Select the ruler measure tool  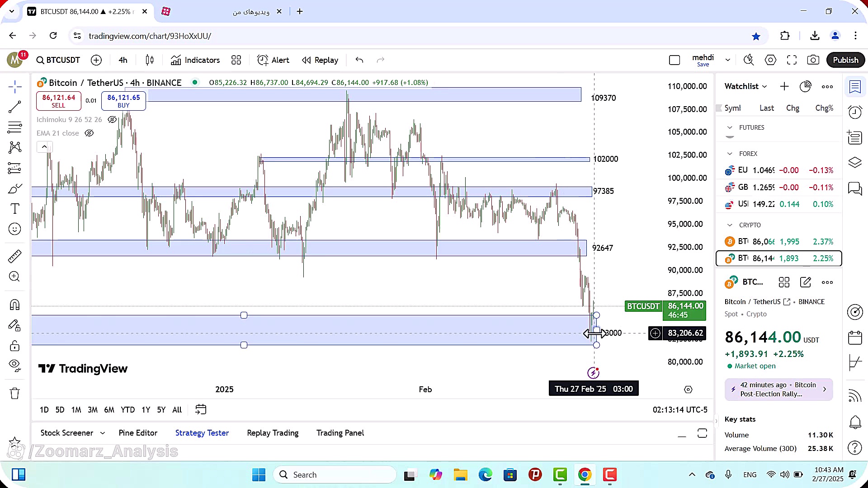click(15, 256)
